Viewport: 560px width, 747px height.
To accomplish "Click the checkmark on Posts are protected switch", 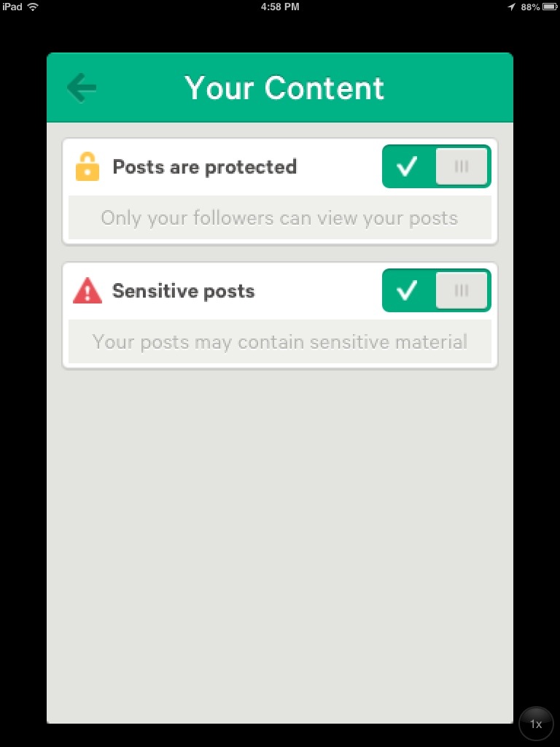I will click(407, 166).
